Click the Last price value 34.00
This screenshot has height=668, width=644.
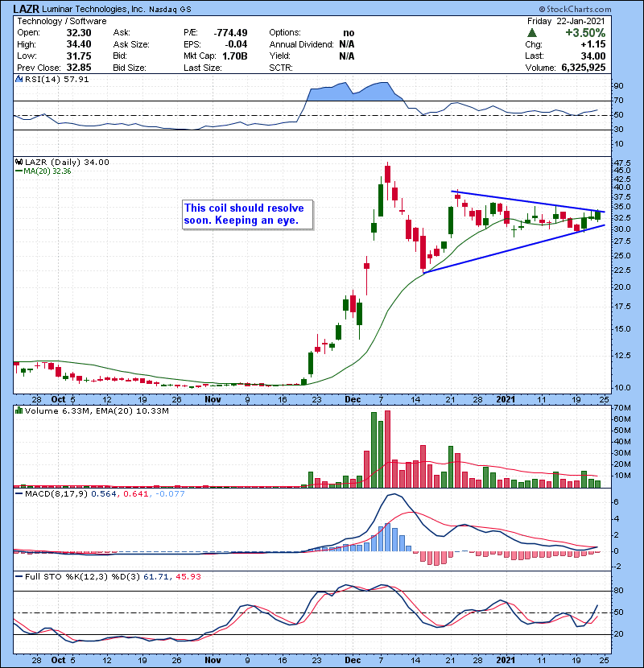pos(593,56)
